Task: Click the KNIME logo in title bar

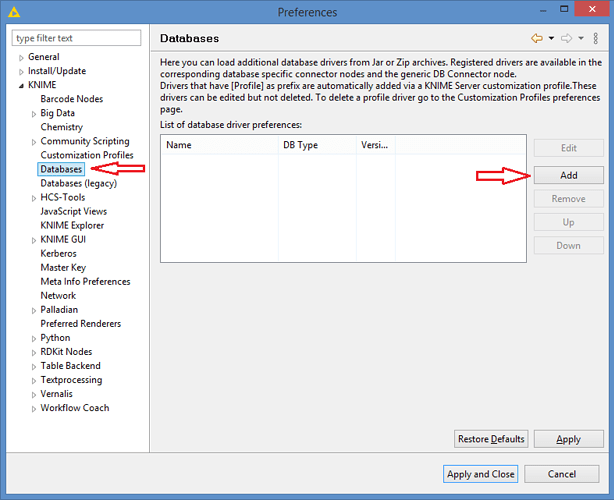Action: 13,12
